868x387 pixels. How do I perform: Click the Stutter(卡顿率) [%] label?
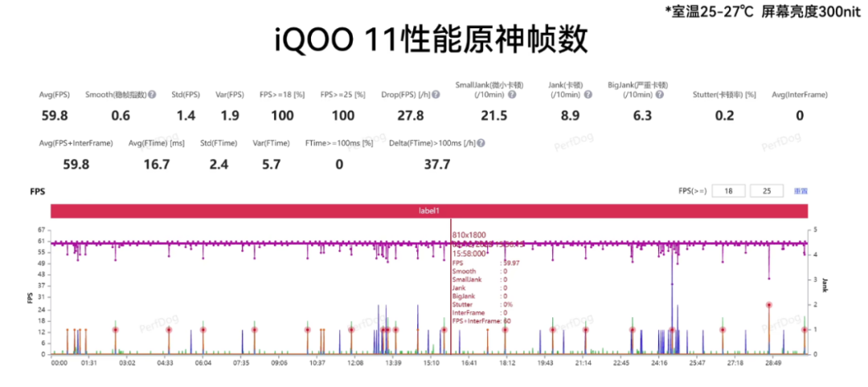click(x=724, y=95)
